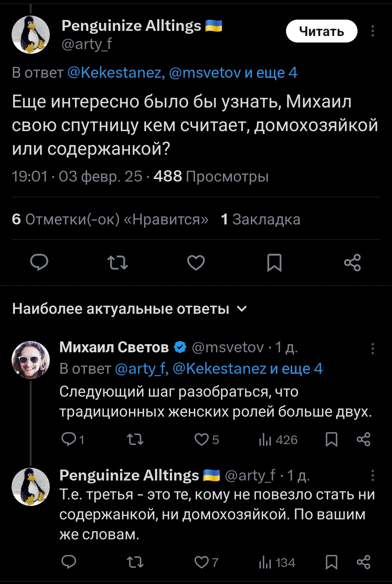Reply to Михаил Светов's comment
The image size is (392, 584).
pos(73,439)
